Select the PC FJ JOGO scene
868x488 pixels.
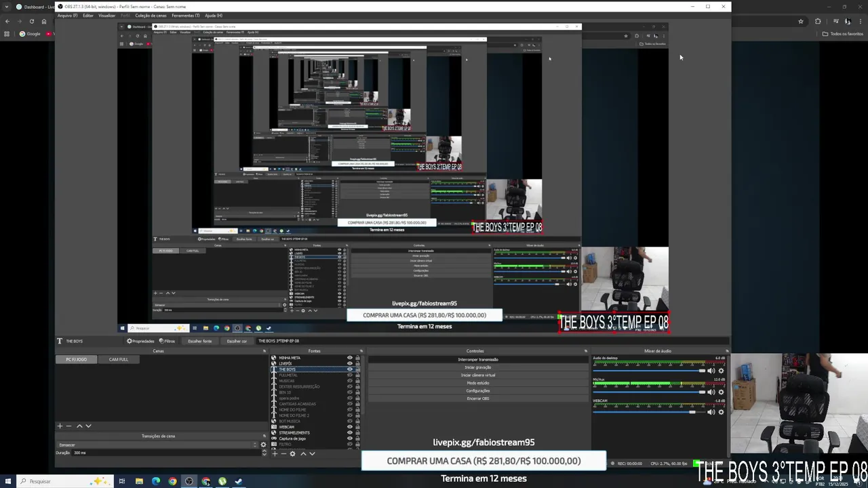point(76,359)
